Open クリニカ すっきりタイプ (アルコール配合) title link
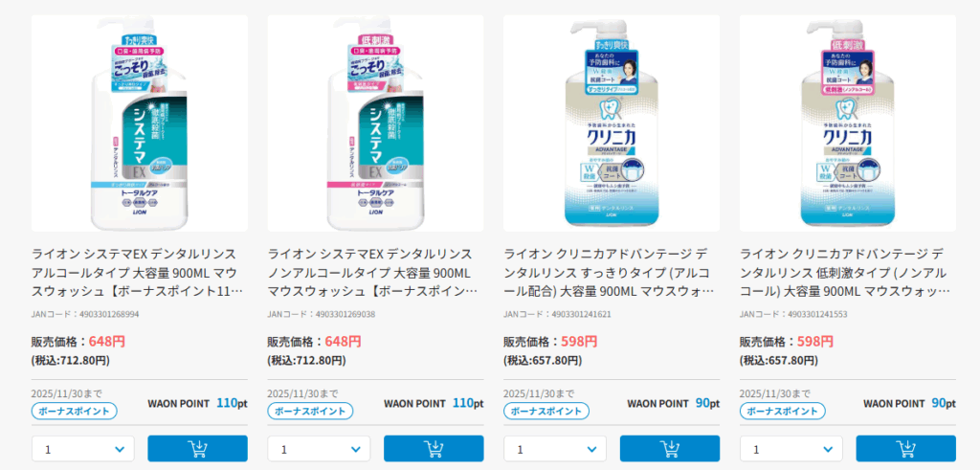Image resolution: width=980 pixels, height=470 pixels. coord(610,273)
